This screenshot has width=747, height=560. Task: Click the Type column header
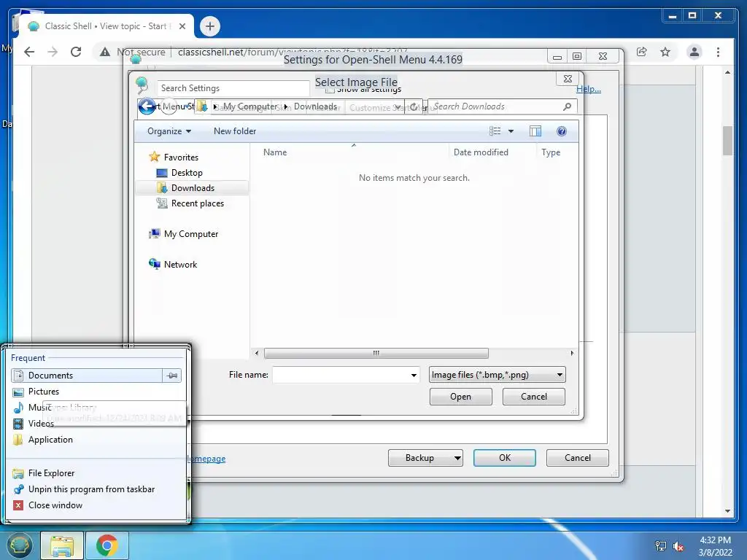click(x=551, y=152)
